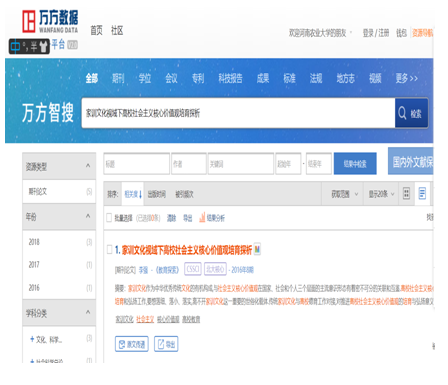Click the 导出 link beside 清除
The width and height of the screenshot is (448, 385).
coord(188,218)
